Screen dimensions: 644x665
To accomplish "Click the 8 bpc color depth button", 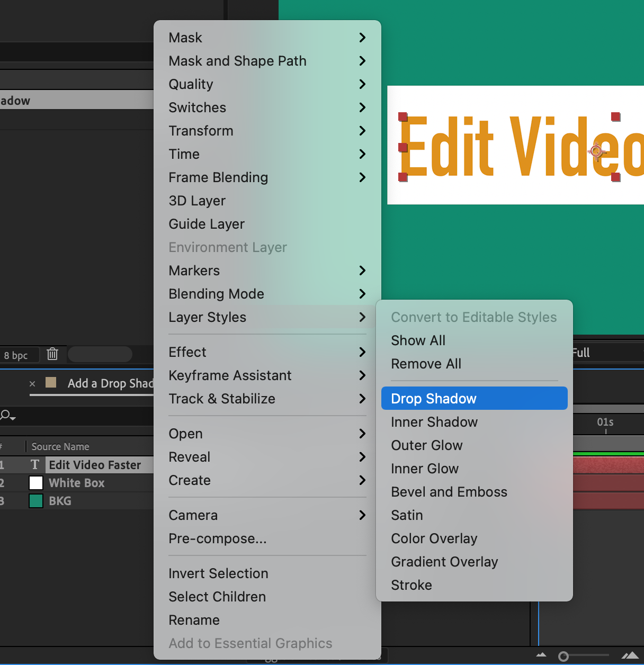I will (x=19, y=355).
